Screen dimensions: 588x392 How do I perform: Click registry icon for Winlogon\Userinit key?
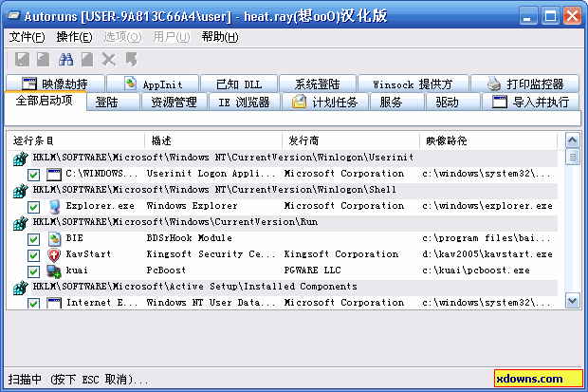(x=21, y=159)
